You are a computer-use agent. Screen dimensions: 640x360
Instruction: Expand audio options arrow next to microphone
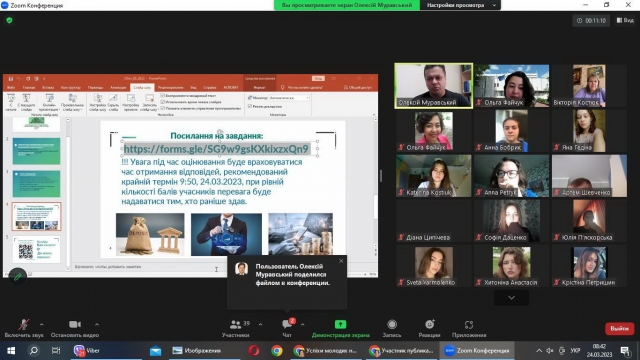click(42, 324)
